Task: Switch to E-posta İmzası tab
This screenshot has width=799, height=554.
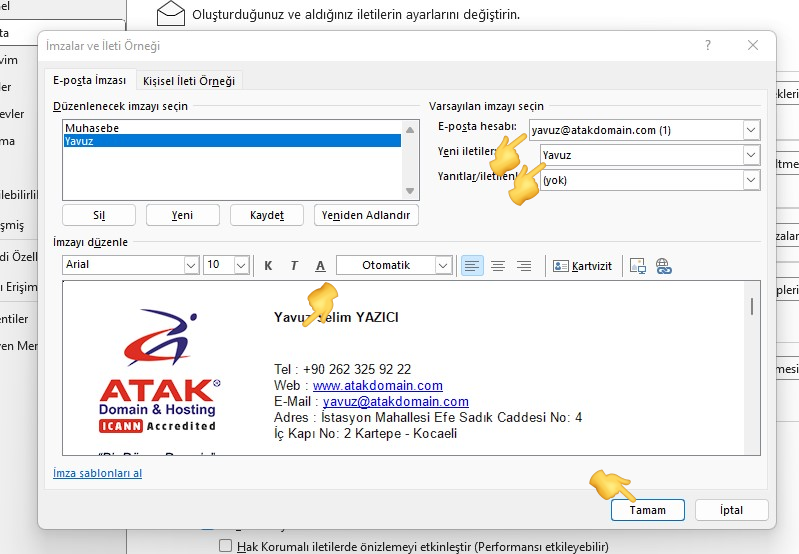Action: 89,81
